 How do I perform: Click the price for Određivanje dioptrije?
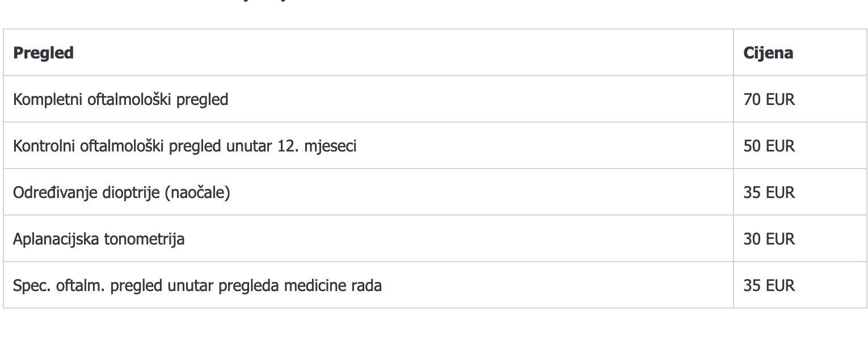[769, 193]
